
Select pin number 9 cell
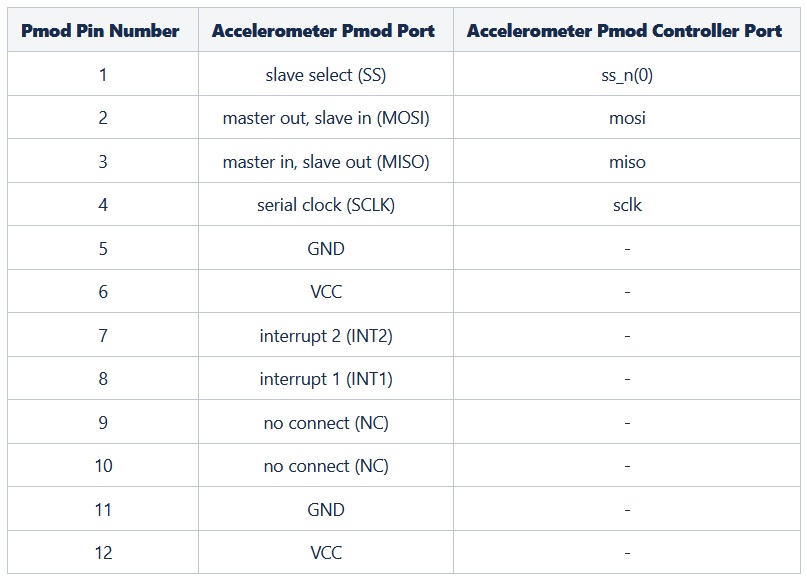pyautogui.click(x=103, y=422)
